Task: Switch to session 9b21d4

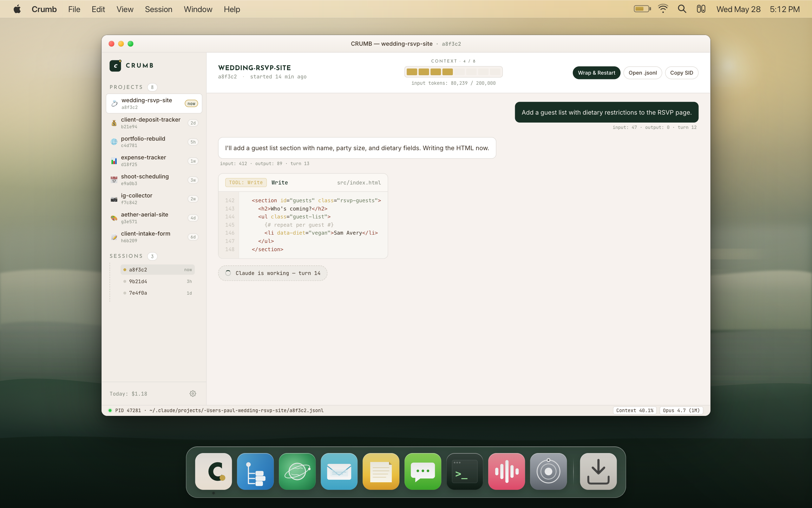Action: (157, 282)
